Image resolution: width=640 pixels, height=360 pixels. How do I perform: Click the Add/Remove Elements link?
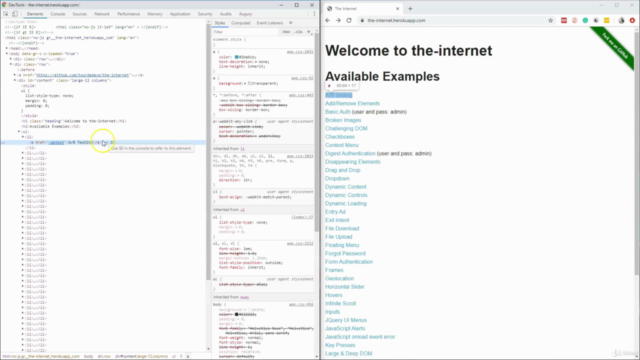point(353,104)
